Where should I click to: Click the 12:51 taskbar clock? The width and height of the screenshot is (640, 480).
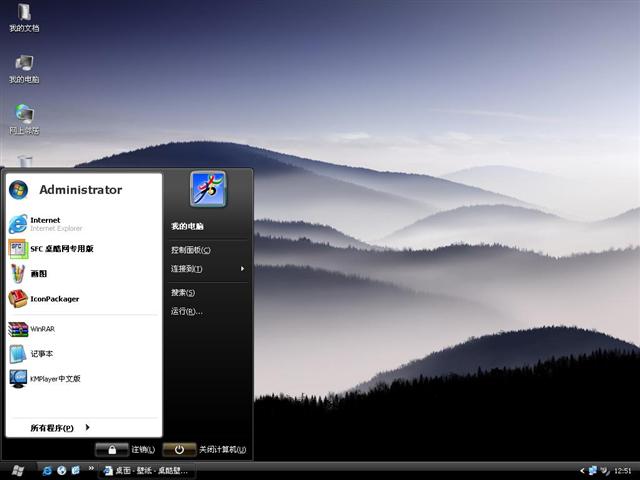622,471
